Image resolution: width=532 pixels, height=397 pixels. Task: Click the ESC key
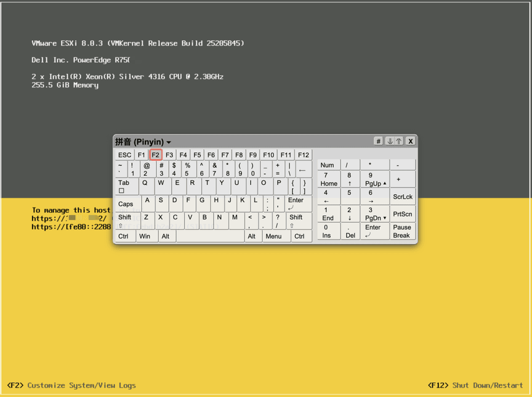click(x=124, y=155)
